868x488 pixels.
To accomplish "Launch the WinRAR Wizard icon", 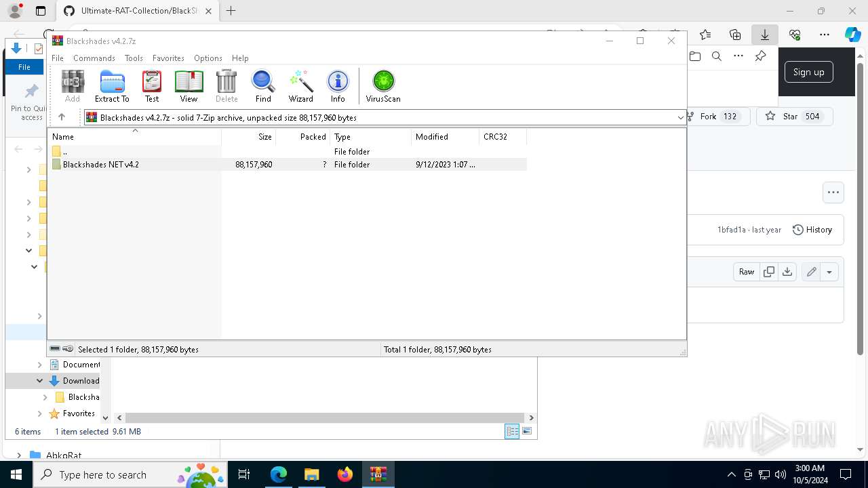I will (301, 86).
